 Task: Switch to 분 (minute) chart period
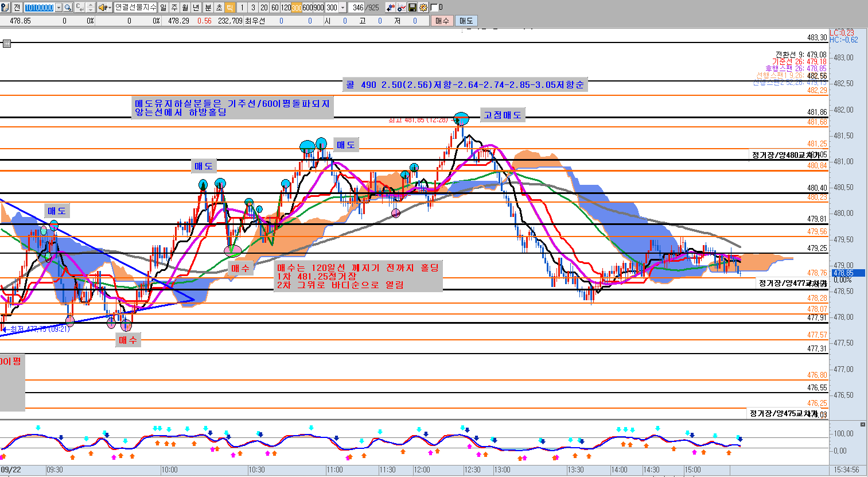(x=208, y=7)
